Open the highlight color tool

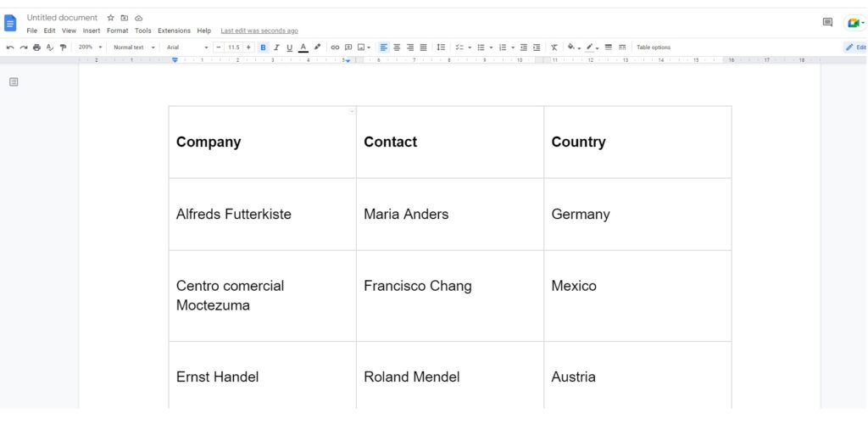pyautogui.click(x=317, y=47)
